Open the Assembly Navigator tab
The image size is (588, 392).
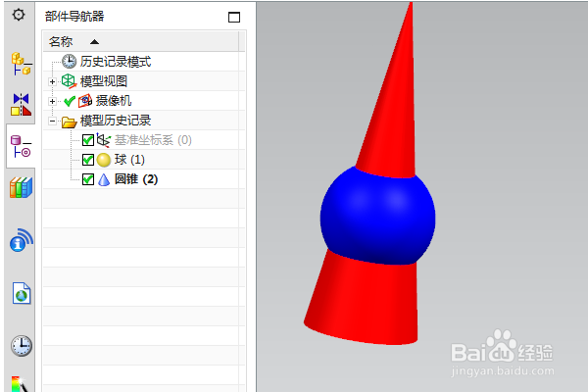tap(21, 64)
